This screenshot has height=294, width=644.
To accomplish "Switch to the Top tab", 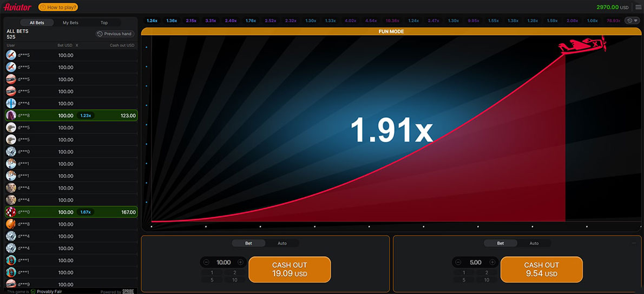I will coord(104,23).
